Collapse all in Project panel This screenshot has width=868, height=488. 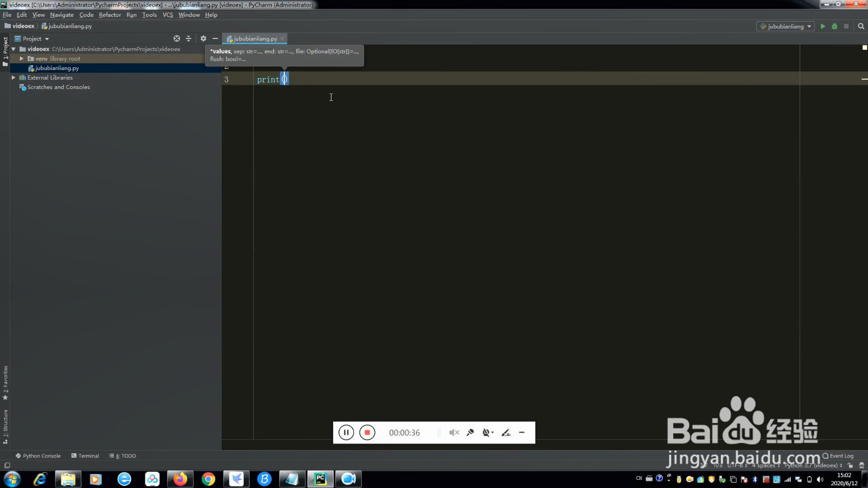(x=188, y=38)
